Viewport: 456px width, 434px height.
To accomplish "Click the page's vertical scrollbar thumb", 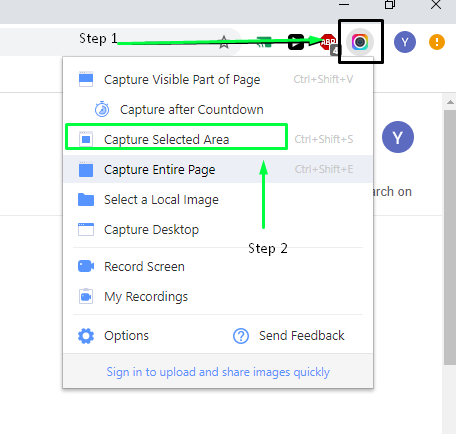I will coord(450,237).
